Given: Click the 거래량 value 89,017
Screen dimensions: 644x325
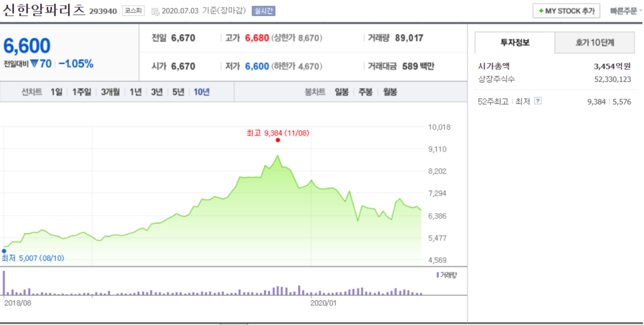Looking at the screenshot, I should (409, 38).
